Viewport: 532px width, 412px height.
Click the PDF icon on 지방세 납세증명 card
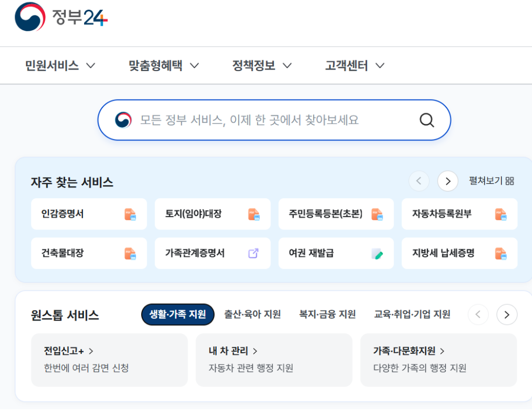coord(501,254)
